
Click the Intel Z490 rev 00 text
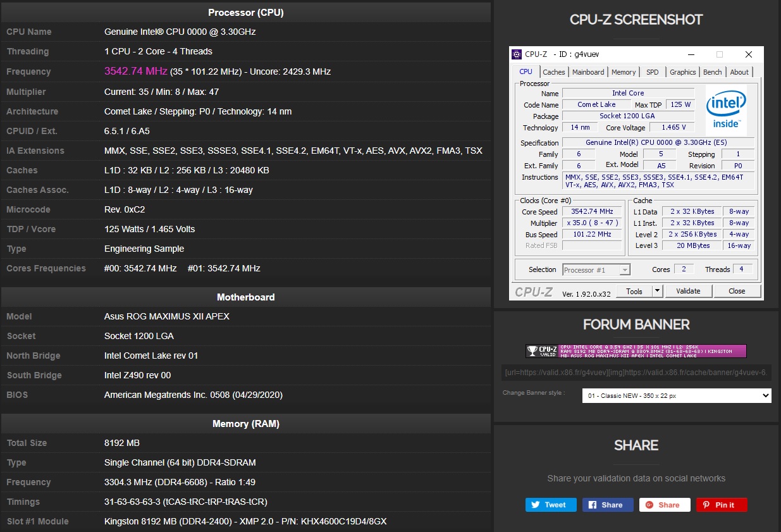[138, 375]
